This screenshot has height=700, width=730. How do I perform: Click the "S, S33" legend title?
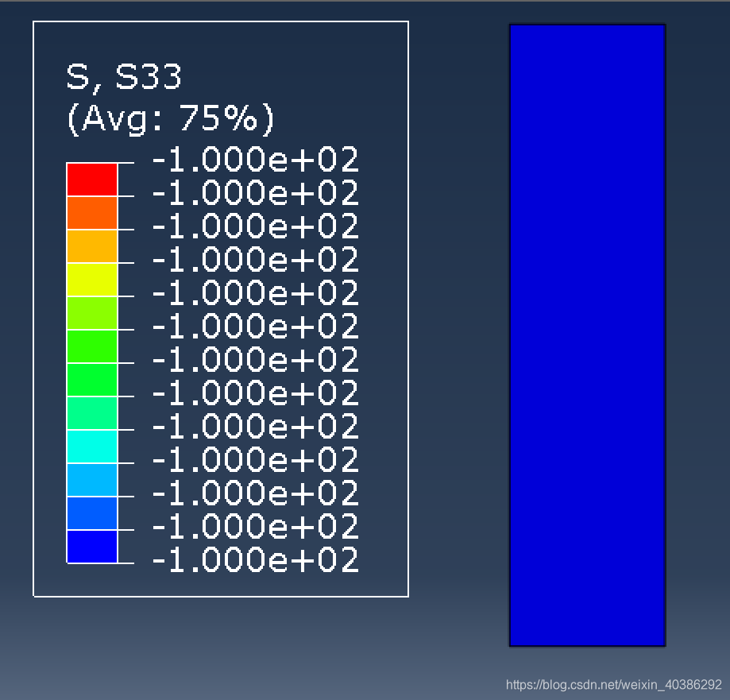click(x=124, y=77)
